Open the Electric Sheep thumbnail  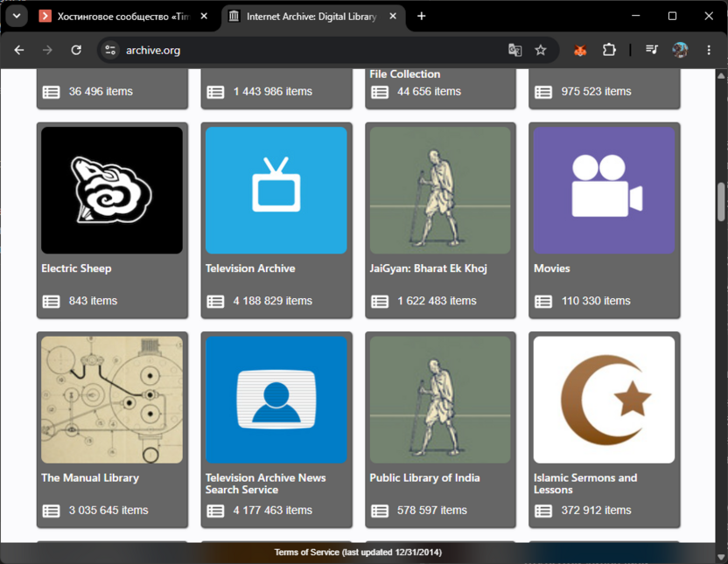[x=112, y=190]
